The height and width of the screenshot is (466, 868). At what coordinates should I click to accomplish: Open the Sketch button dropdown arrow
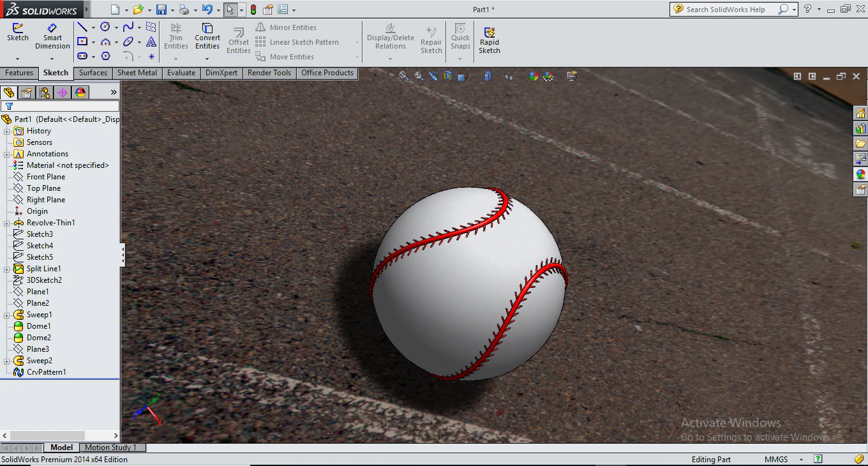(18, 58)
